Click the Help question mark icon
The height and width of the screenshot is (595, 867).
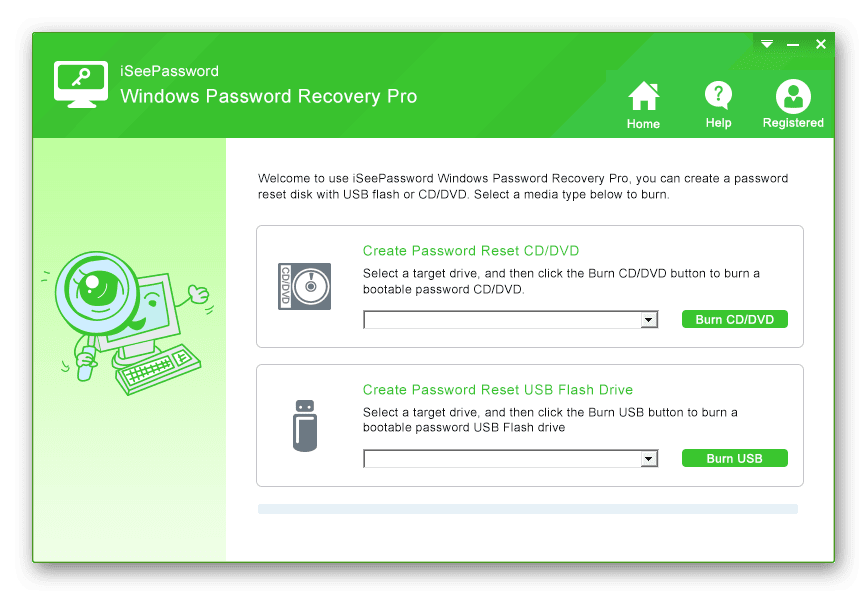coord(718,96)
